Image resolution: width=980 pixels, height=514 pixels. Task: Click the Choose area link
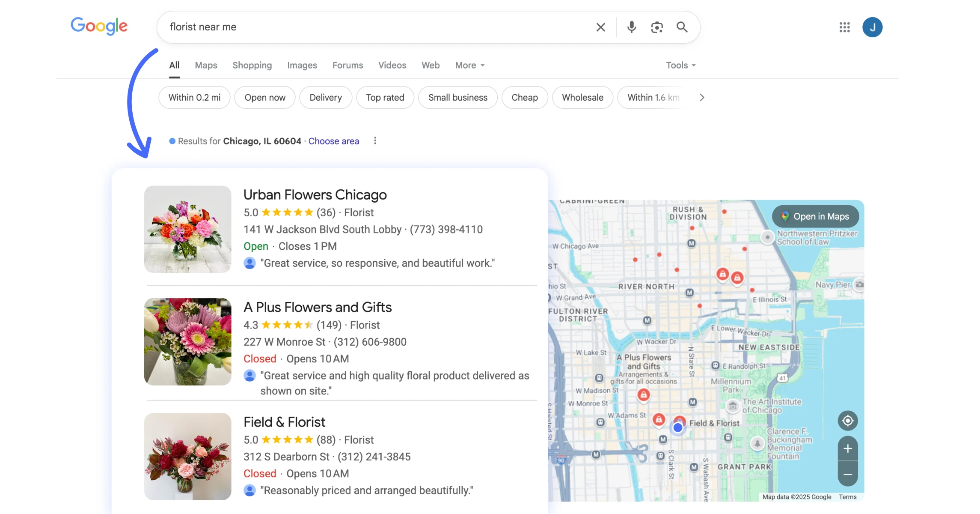[333, 141]
